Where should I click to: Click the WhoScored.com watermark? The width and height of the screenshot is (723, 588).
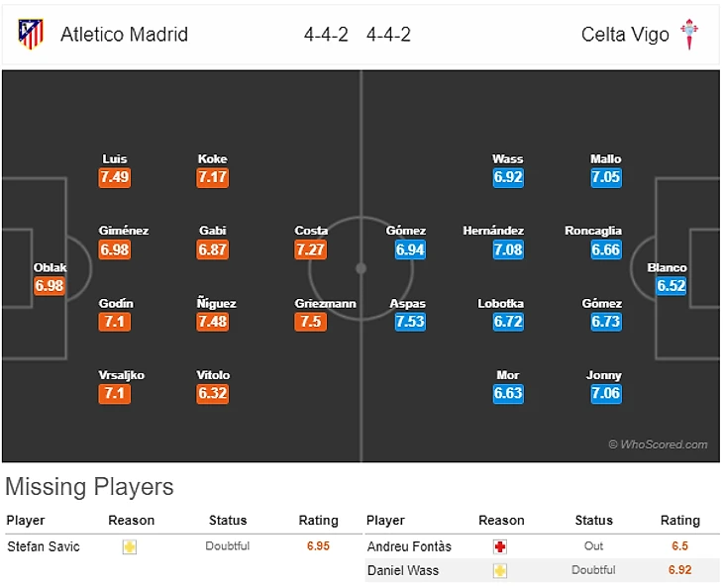(658, 445)
